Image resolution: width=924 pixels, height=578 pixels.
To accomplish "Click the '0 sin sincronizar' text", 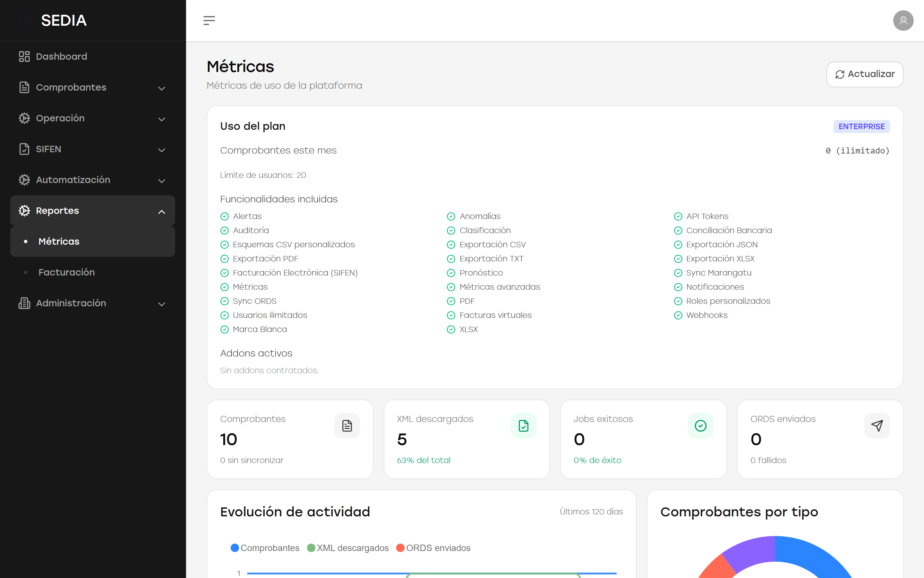I will tap(252, 460).
